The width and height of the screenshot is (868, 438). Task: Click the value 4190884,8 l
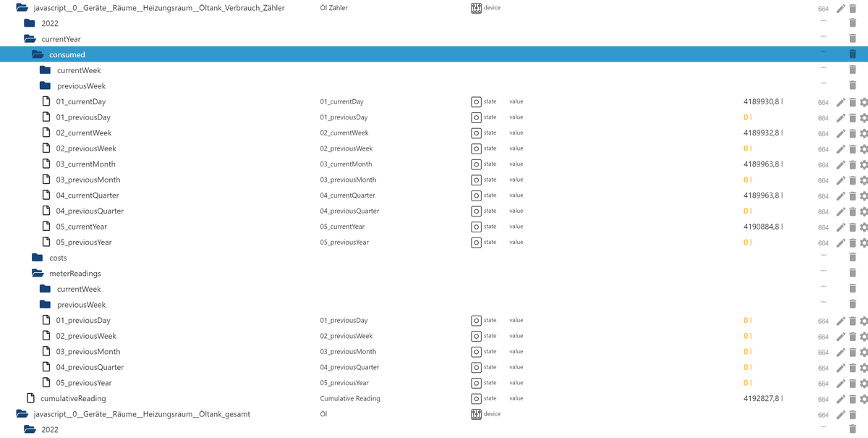click(x=763, y=227)
